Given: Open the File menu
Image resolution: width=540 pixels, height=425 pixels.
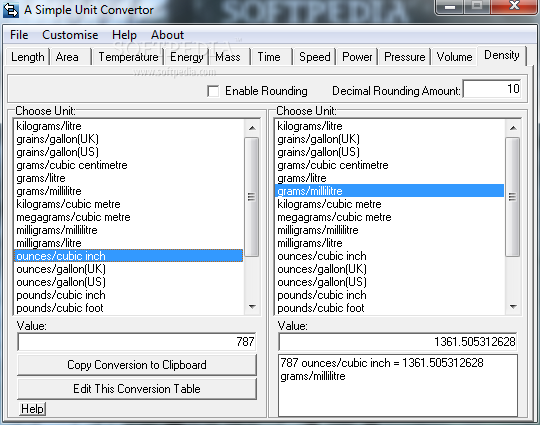Looking at the screenshot, I should pyautogui.click(x=19, y=35).
